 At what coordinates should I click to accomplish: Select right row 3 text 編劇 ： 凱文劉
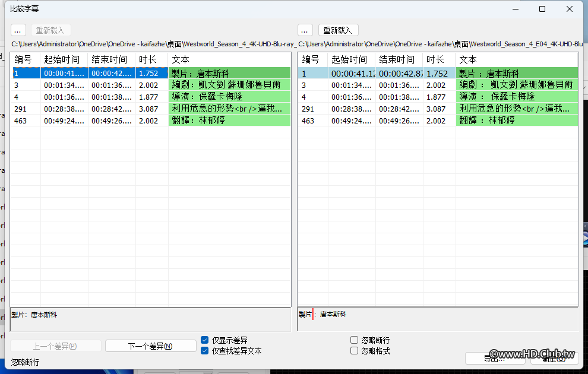517,85
